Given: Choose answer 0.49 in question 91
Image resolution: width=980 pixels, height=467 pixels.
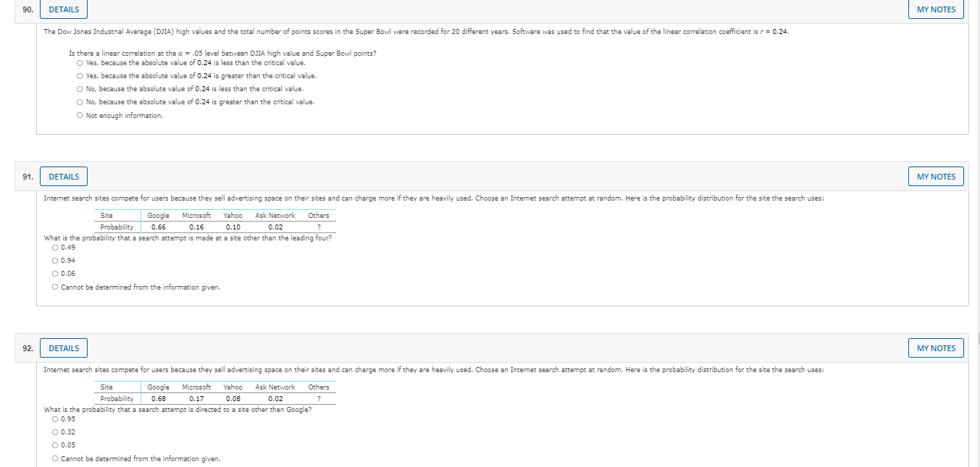Looking at the screenshot, I should coord(54,246).
